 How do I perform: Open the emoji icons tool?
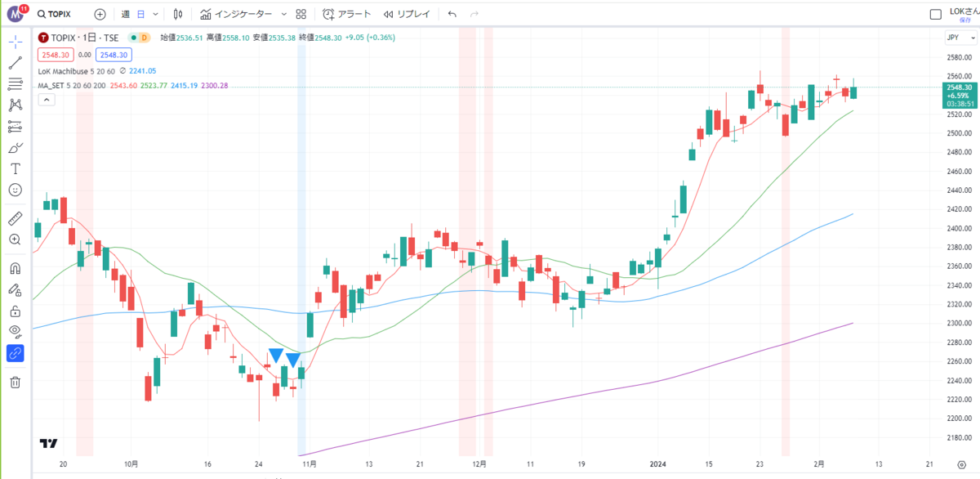tap(15, 190)
